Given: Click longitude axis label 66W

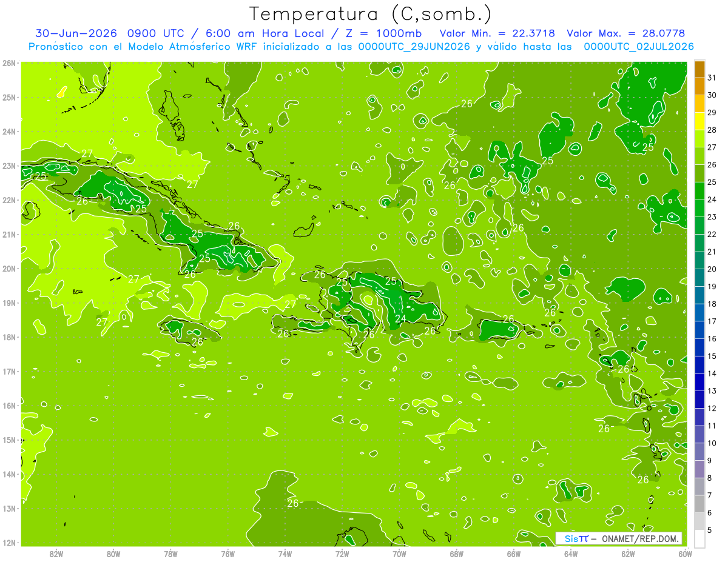Looking at the screenshot, I should (x=514, y=554).
